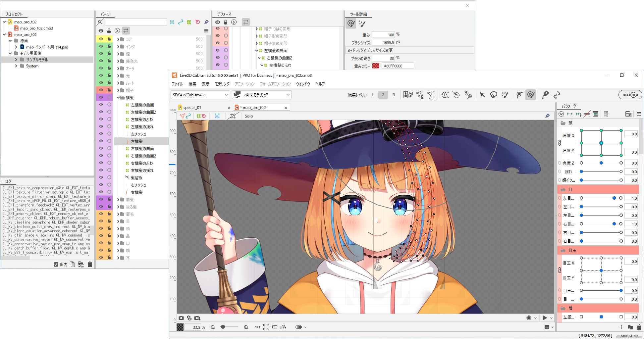Hide the 左横髪 part with its eye toggle

click(x=101, y=141)
